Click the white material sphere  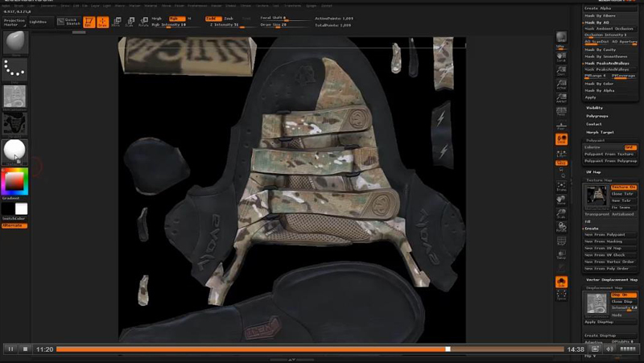(x=14, y=150)
